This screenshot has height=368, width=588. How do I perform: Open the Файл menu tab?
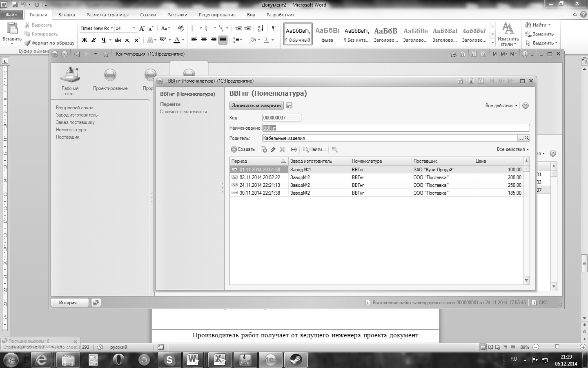point(11,15)
